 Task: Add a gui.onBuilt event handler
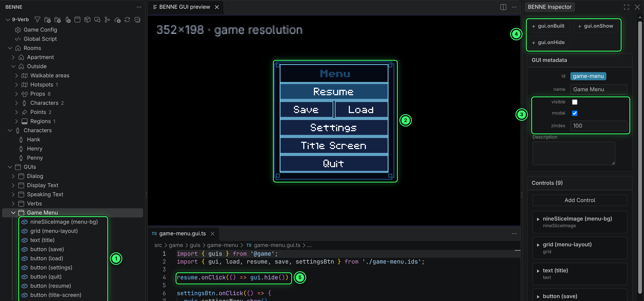[548, 26]
